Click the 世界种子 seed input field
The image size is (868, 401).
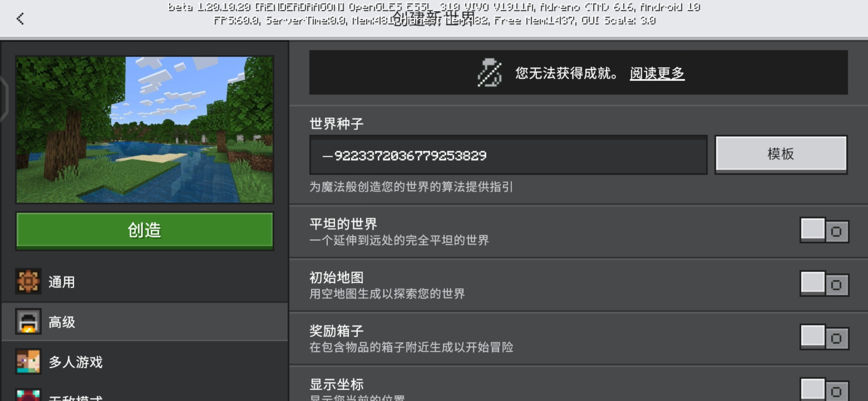(509, 155)
